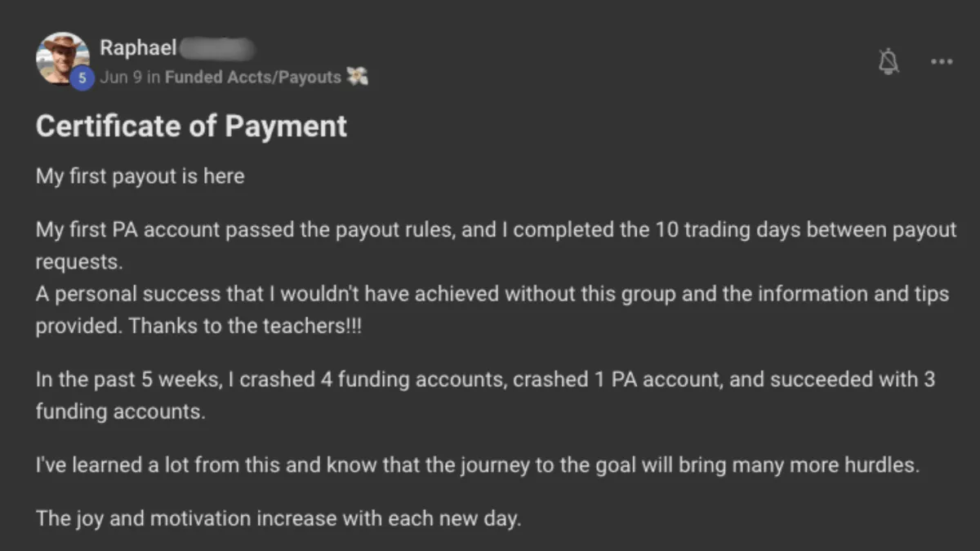Screen dimensions: 980x551
Task: Click 'The joy and motivation increase' line
Action: pyautogui.click(x=278, y=518)
